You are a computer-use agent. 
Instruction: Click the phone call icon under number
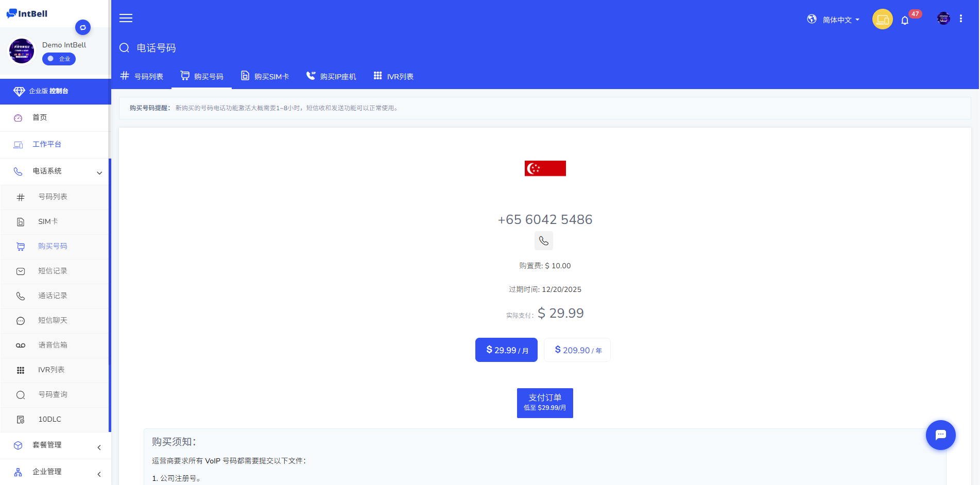pos(544,241)
